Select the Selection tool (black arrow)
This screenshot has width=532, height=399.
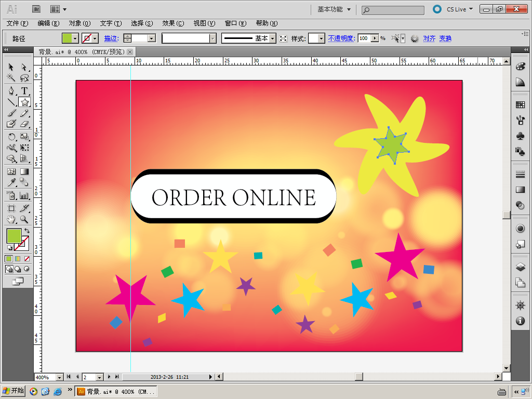(x=11, y=67)
